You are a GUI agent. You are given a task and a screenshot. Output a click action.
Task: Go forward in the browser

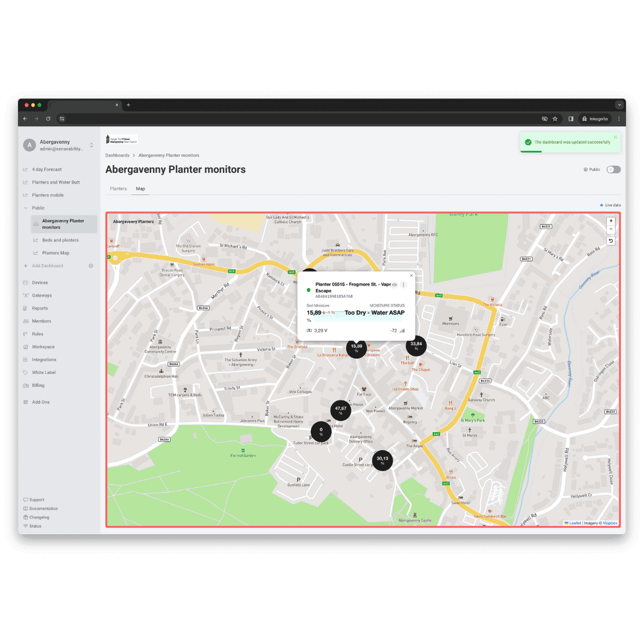coord(37,119)
